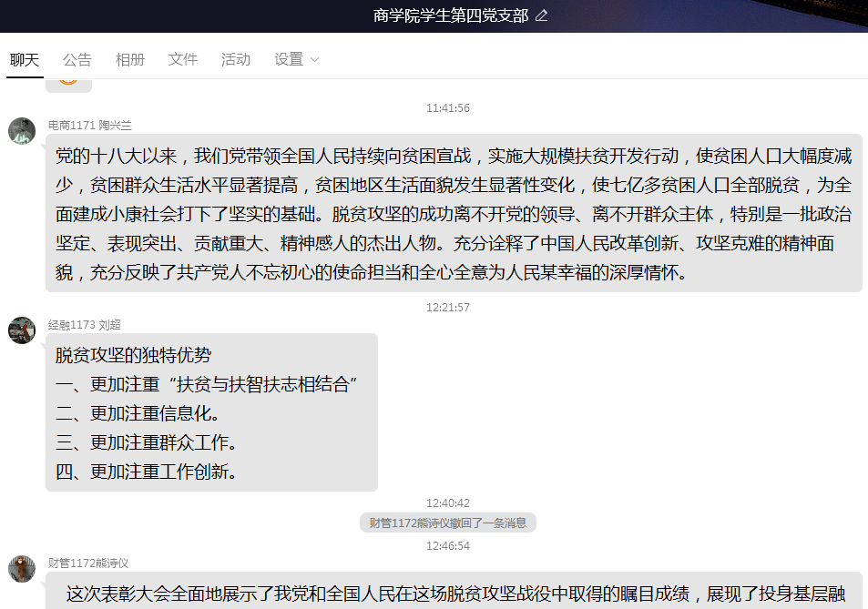Click the edit pencil icon beside group name
Screen dimensions: 868x609
coord(541,15)
